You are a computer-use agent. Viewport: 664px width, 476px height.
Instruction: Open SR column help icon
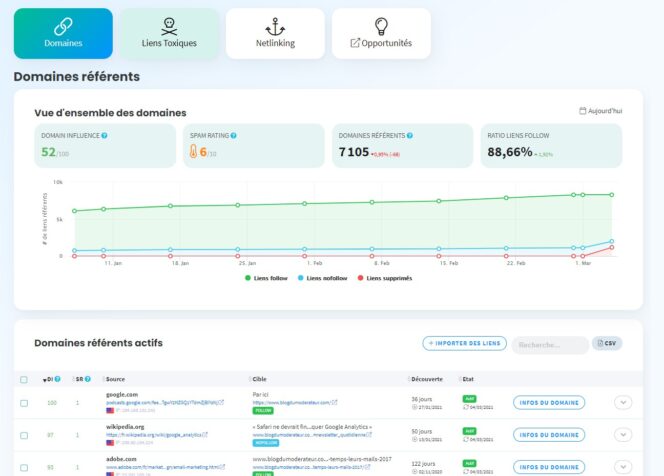tap(88, 379)
